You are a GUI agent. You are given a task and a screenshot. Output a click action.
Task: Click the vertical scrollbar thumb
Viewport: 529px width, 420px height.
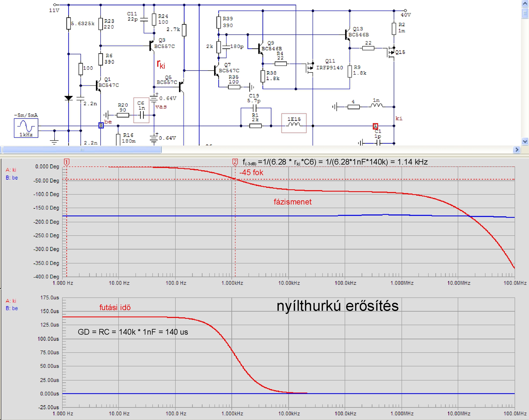click(525, 13)
